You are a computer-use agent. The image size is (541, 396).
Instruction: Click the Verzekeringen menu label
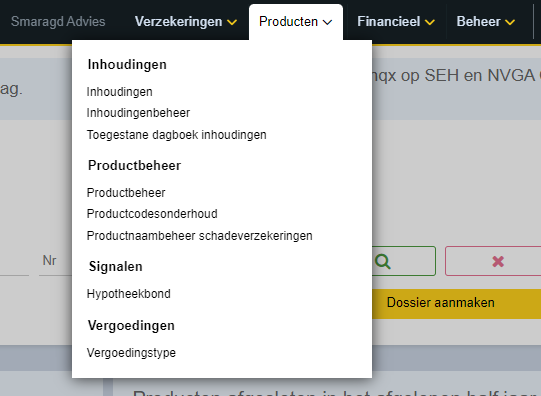coord(178,21)
